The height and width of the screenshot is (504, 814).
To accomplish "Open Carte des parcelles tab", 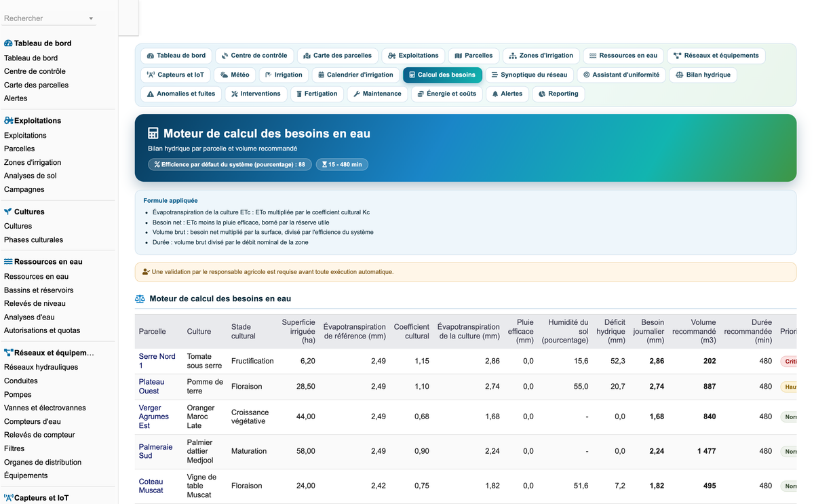I will click(x=338, y=56).
